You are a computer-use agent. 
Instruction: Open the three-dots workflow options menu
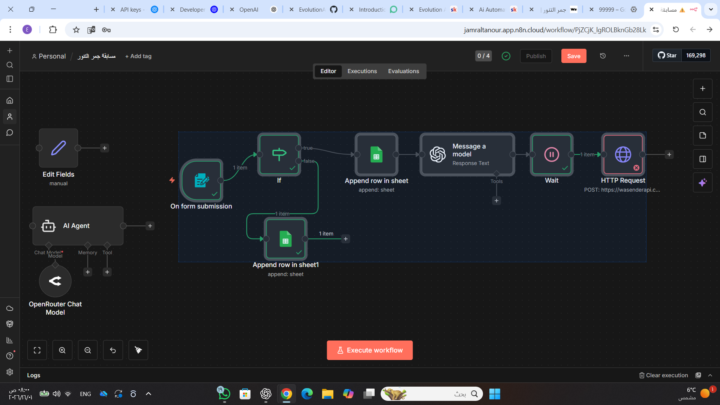click(628, 56)
